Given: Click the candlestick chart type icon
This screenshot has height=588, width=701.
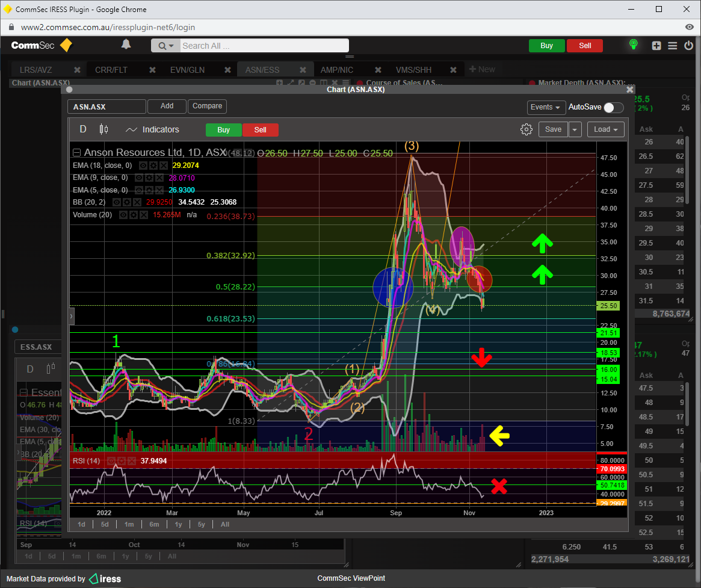Looking at the screenshot, I should coord(103,129).
